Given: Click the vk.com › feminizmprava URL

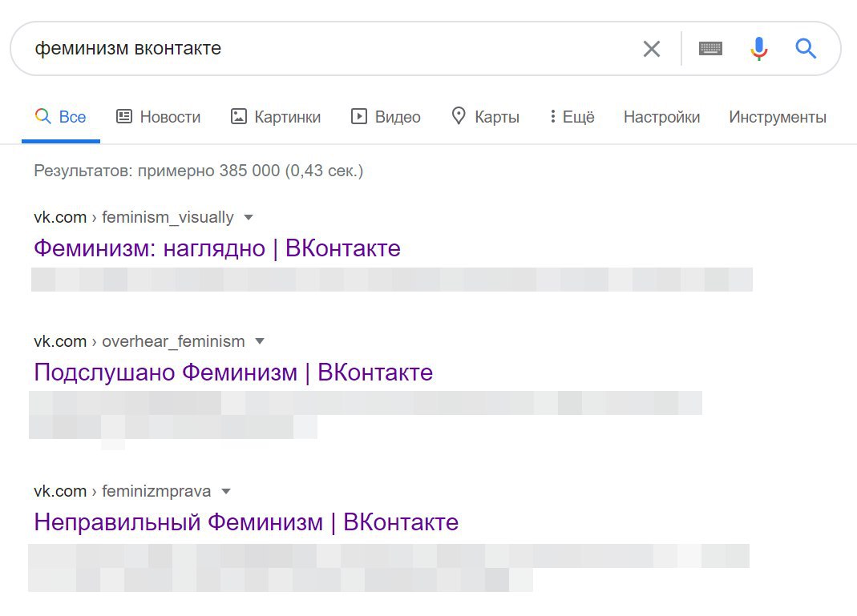Looking at the screenshot, I should click(123, 492).
